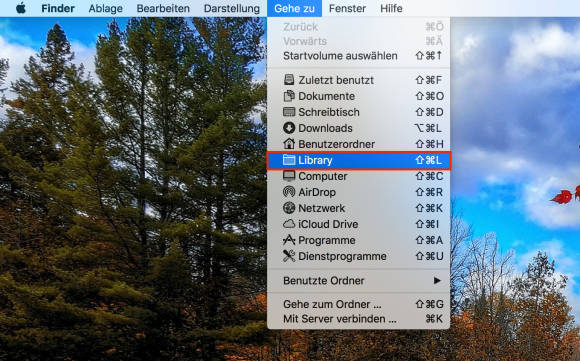The height and width of the screenshot is (361, 580).
Task: Click the Downloads arrow icon
Action: (289, 128)
